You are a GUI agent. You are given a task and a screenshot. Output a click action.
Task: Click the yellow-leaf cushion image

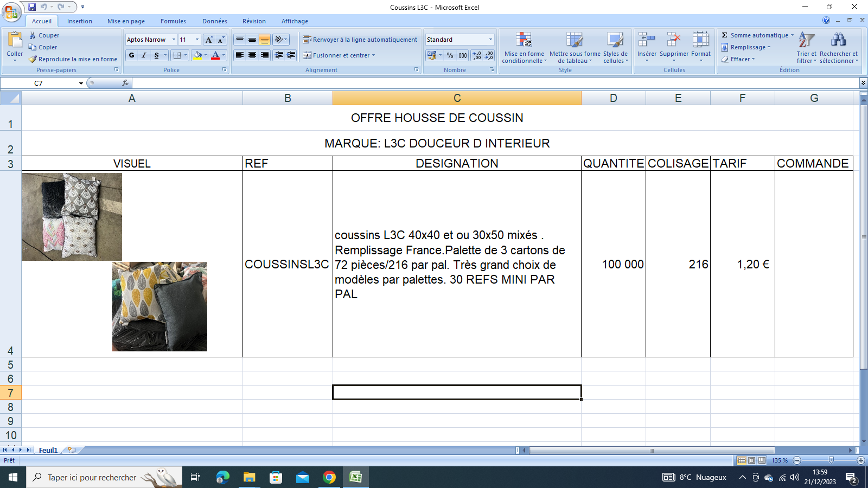tap(159, 306)
